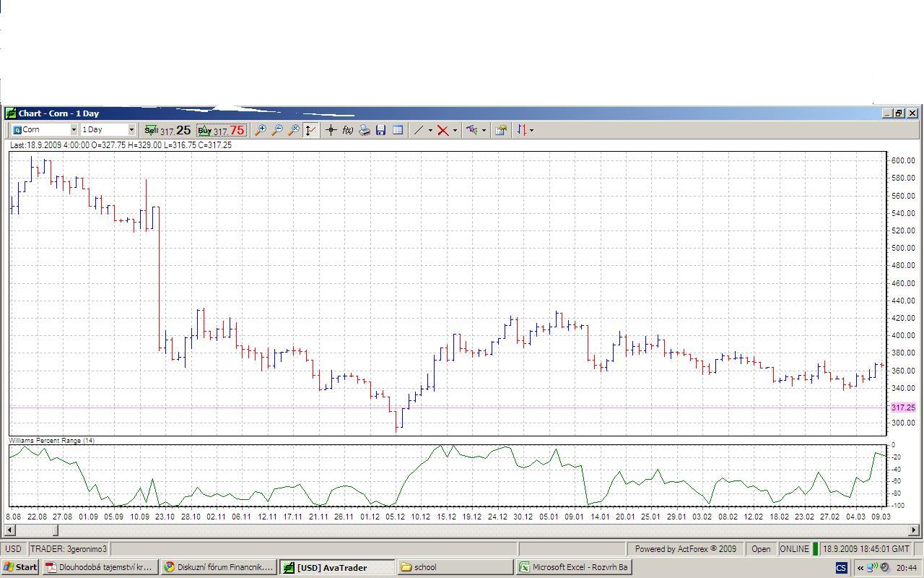Image resolution: width=924 pixels, height=578 pixels.
Task: Toggle the price auto-scale tool
Action: click(310, 130)
